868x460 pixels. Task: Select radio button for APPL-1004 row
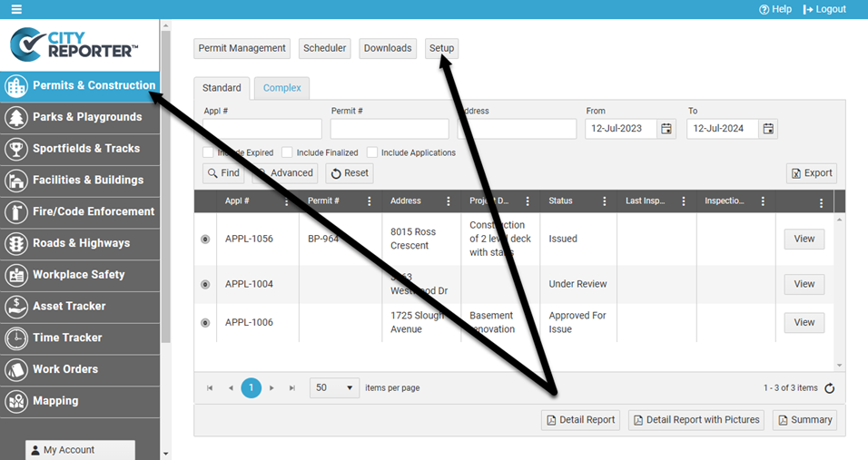pos(205,284)
